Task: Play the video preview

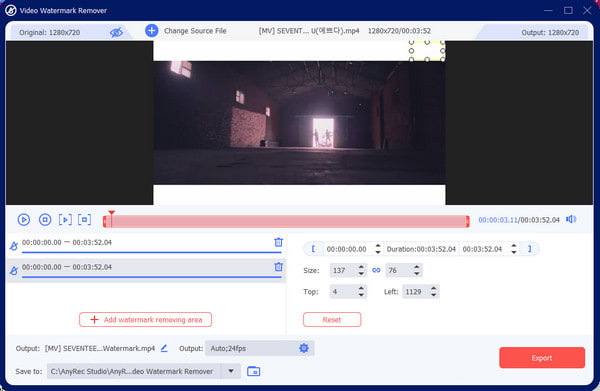Action: 24,220
